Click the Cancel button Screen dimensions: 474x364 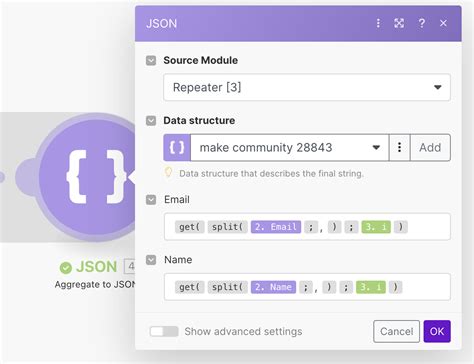coord(396,331)
